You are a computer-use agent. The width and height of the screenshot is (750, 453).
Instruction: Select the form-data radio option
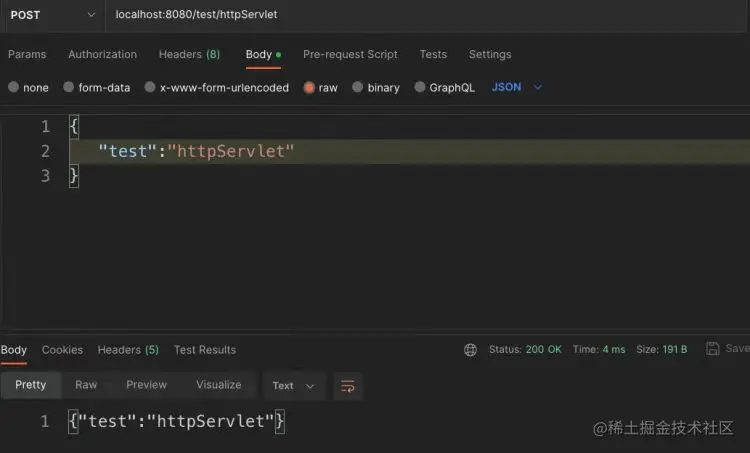pyautogui.click(x=68, y=87)
